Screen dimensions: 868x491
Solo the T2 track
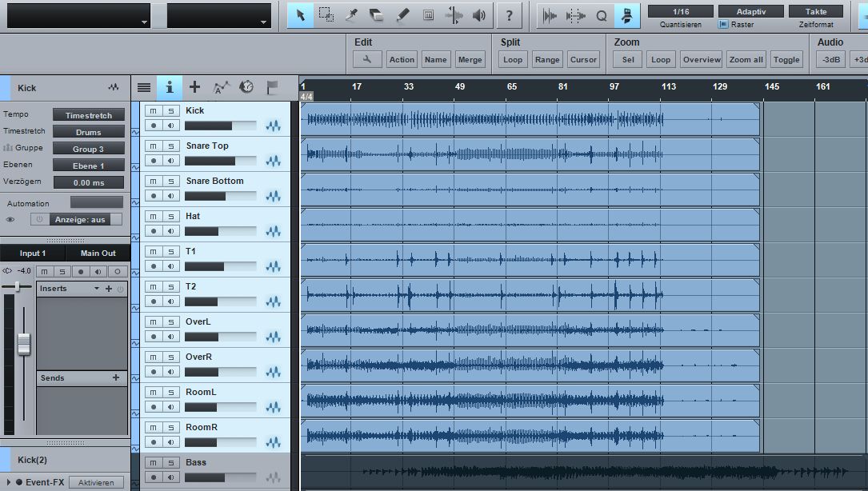pyautogui.click(x=171, y=287)
